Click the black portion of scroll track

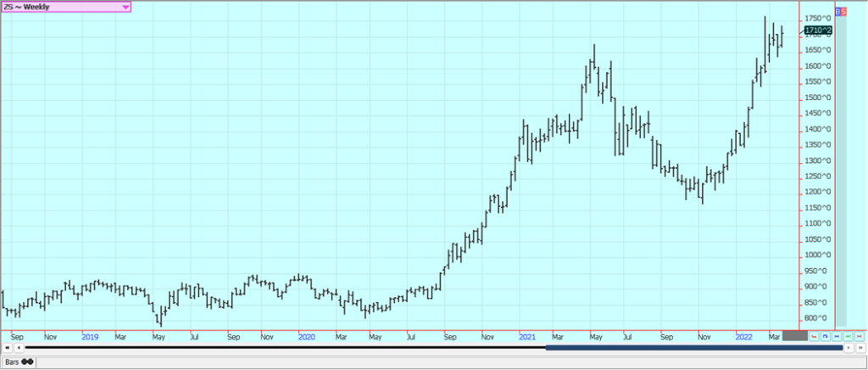point(285,348)
